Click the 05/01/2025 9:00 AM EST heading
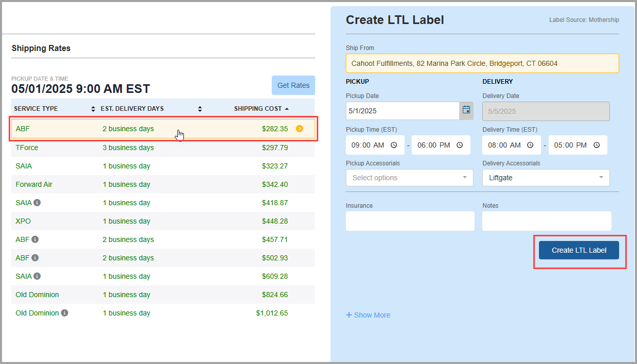 81,89
